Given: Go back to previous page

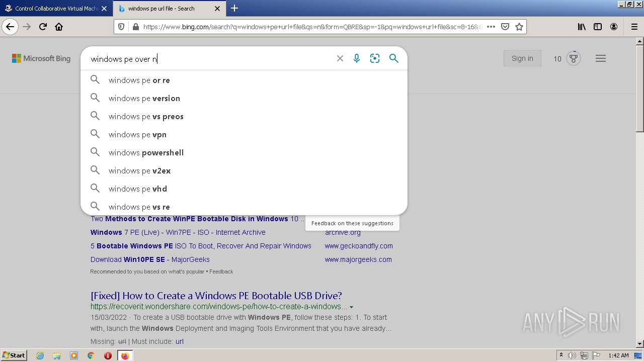Looking at the screenshot, I should (x=10, y=27).
